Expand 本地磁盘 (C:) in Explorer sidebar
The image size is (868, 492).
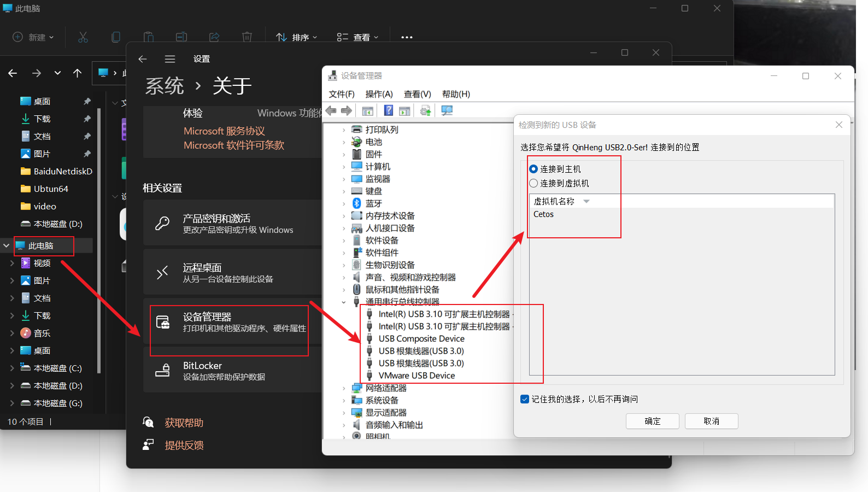click(x=12, y=368)
